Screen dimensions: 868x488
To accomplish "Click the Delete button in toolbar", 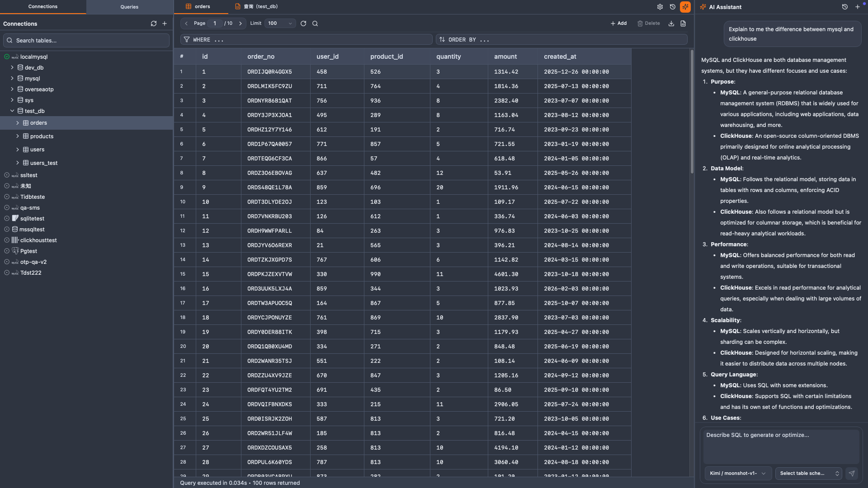I will click(x=649, y=23).
